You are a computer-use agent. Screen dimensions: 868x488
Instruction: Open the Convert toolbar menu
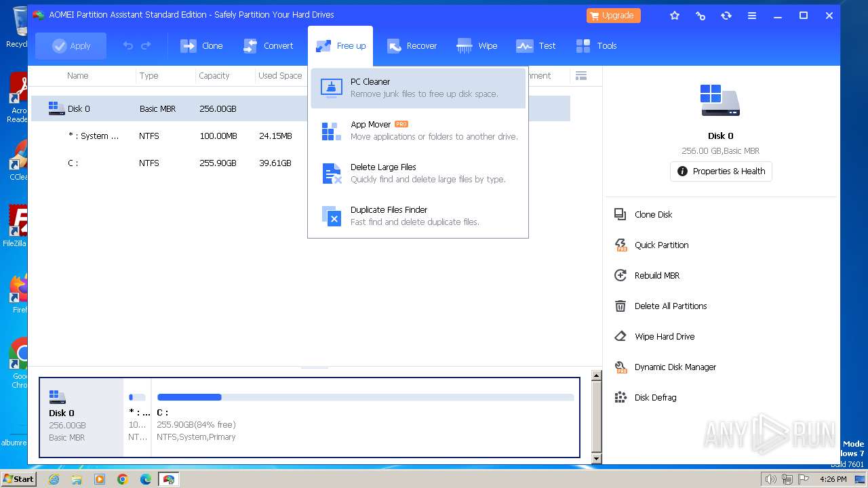[x=269, y=45]
